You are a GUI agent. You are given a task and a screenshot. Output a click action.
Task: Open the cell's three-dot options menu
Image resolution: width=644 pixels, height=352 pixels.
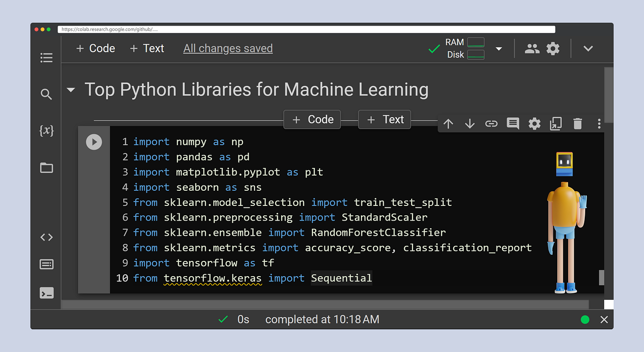tap(599, 123)
